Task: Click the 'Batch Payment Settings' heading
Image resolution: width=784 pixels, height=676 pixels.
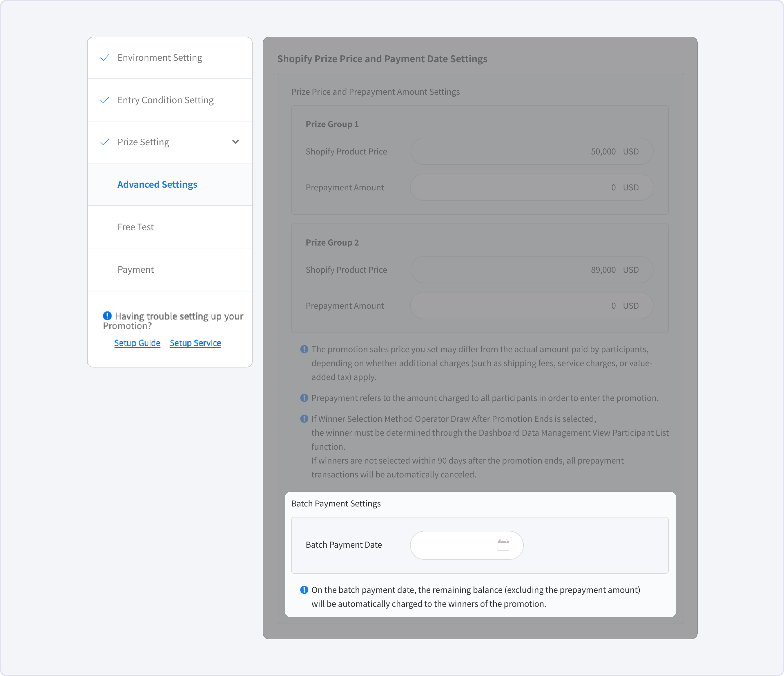Action: tap(336, 504)
